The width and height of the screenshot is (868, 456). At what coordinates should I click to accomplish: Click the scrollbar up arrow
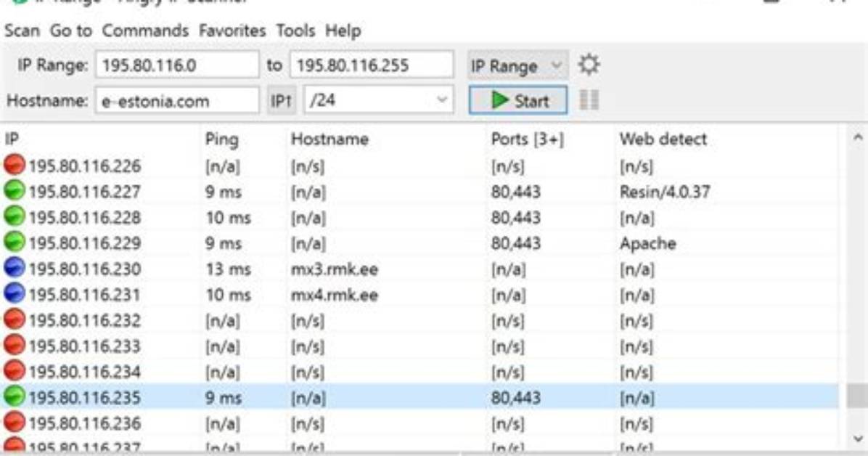click(x=858, y=137)
